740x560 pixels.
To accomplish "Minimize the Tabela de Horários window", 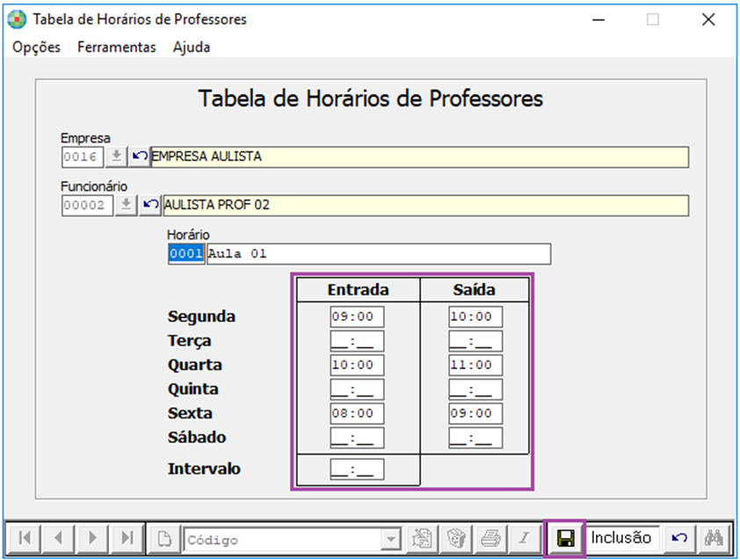I will pos(599,20).
